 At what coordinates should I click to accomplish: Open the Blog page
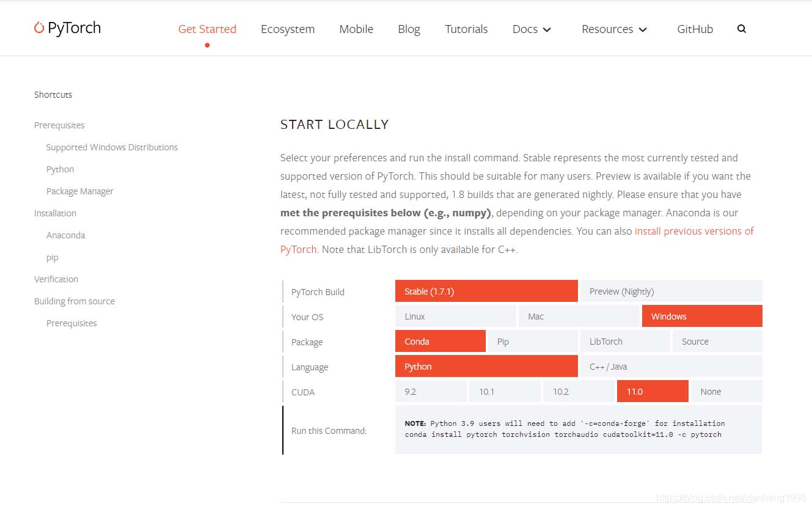pos(409,29)
